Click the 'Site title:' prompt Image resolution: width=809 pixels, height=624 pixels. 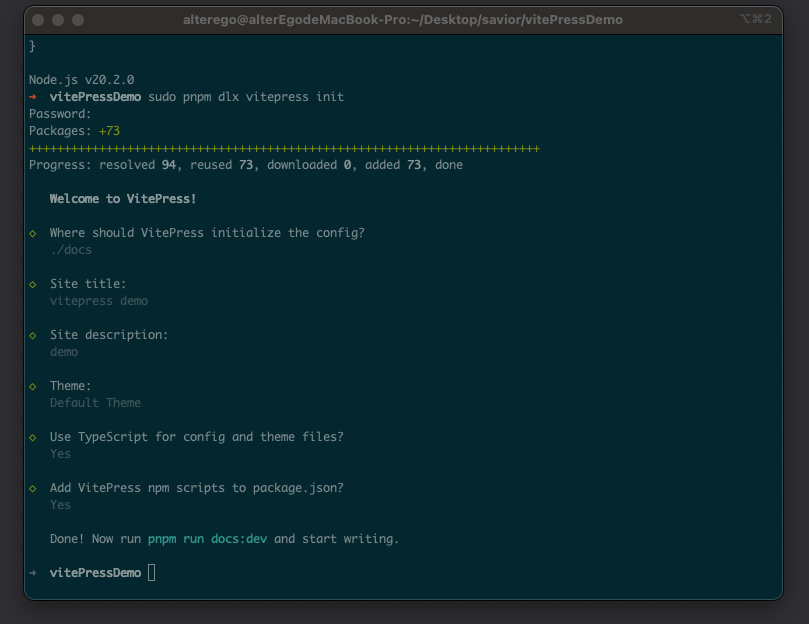(x=88, y=284)
